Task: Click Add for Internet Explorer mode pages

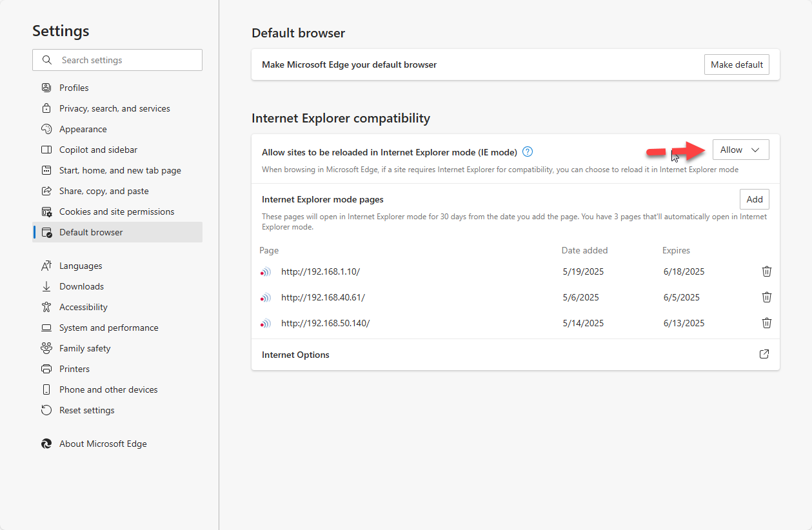Action: click(x=755, y=199)
